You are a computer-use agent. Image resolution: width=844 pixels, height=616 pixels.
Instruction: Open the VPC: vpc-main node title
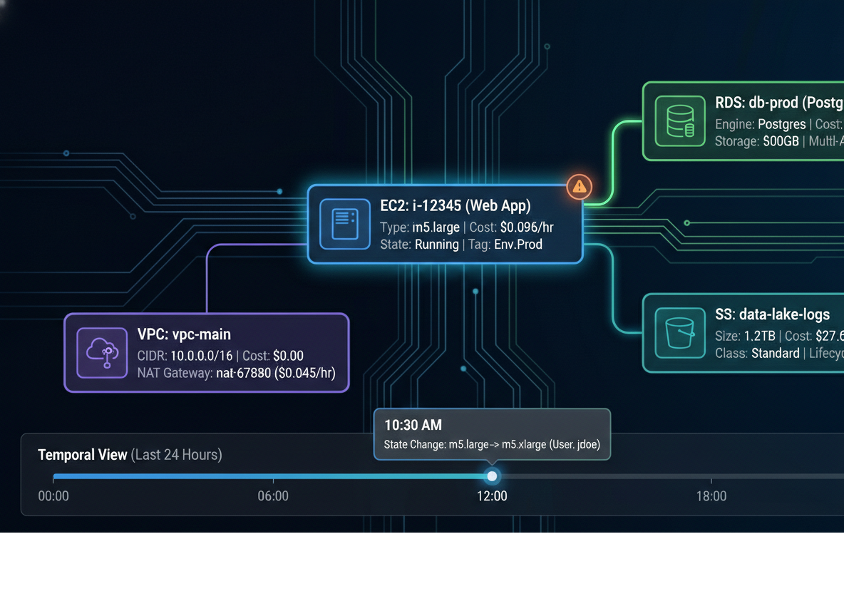(184, 334)
